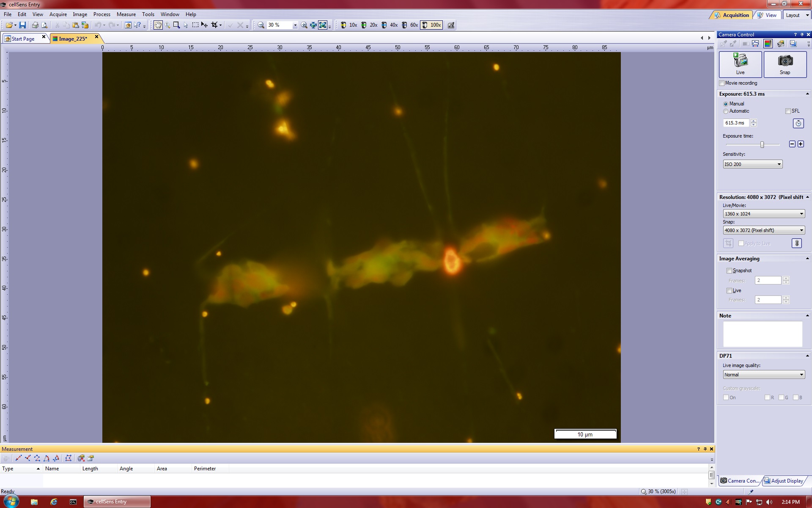The image size is (812, 508).
Task: Click the exposure decrease minus button
Action: 792,144
